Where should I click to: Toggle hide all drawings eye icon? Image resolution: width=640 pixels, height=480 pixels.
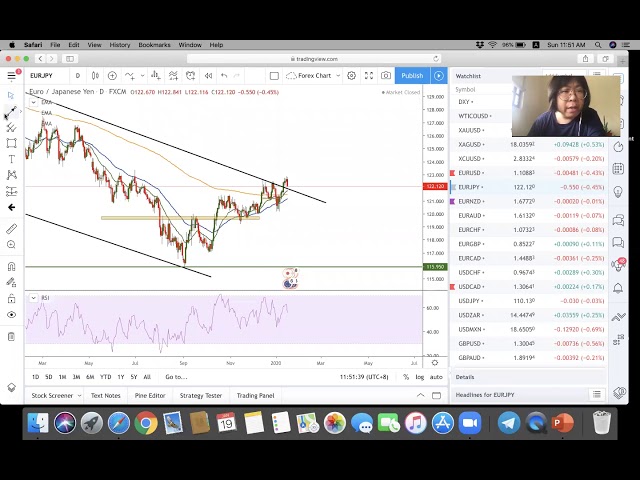[x=11, y=315]
